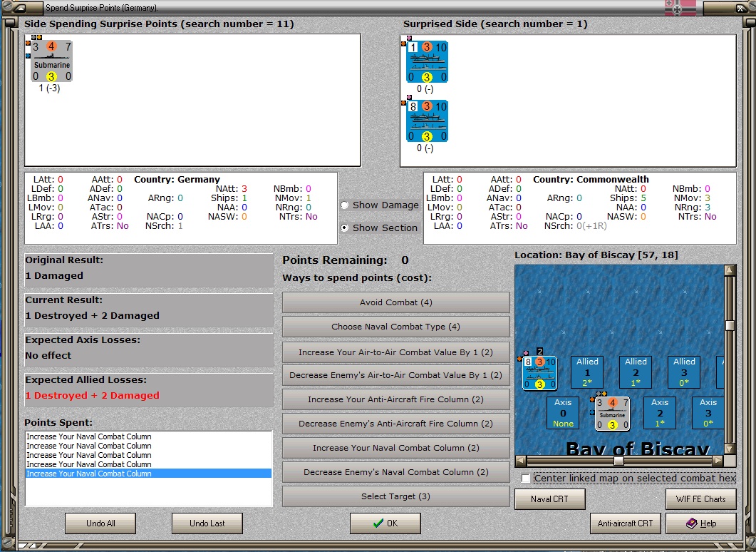Click the Axis 3 sea box on map

tap(708, 412)
